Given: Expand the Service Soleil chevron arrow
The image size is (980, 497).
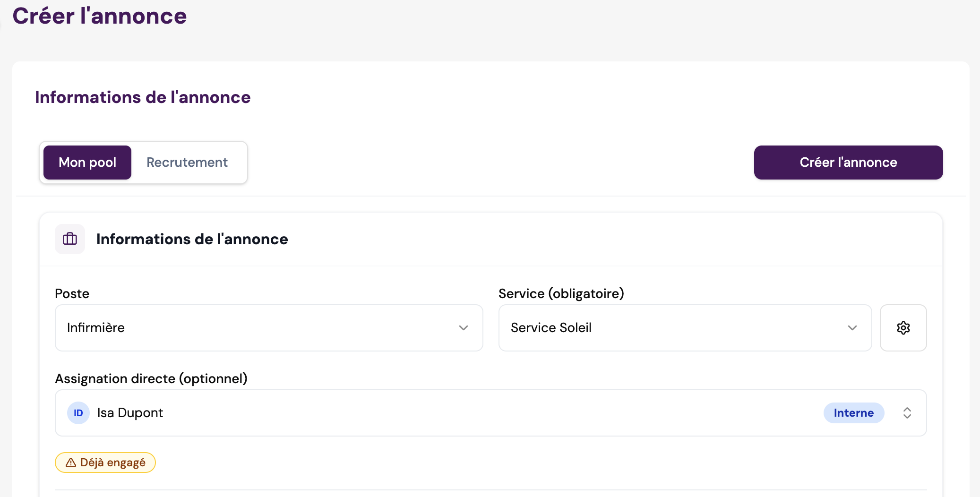Looking at the screenshot, I should tap(852, 328).
